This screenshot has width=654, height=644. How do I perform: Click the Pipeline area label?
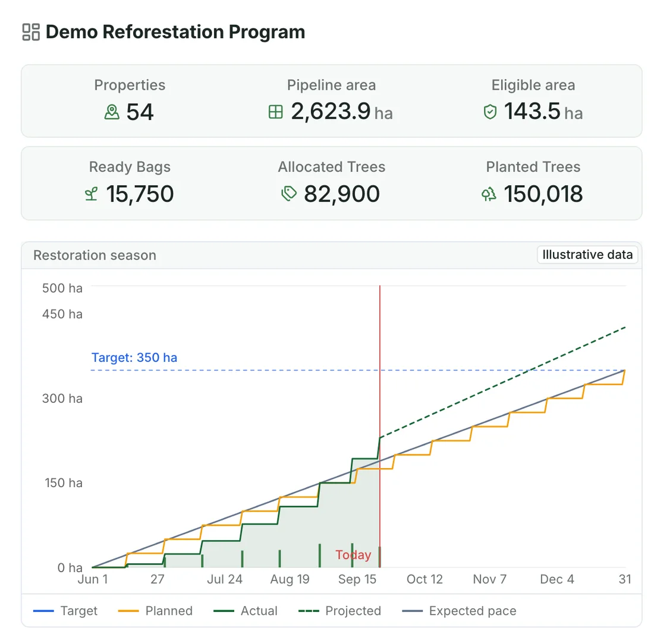[x=331, y=85]
